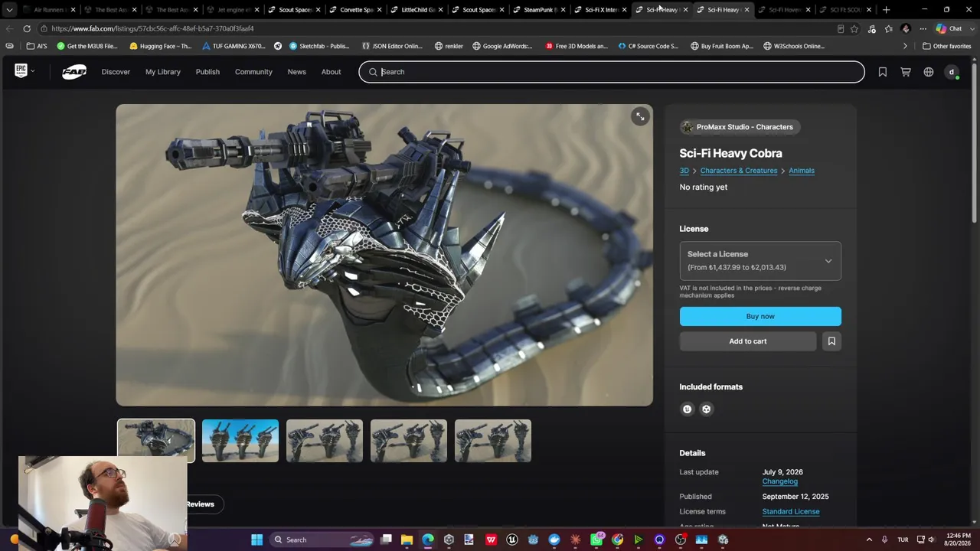Open the About page
The width and height of the screenshot is (980, 551).
(x=331, y=72)
